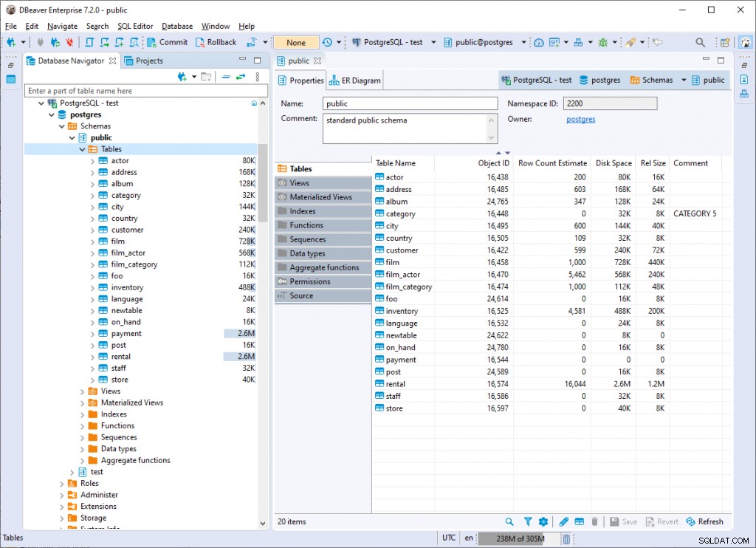Click the filter funnel icon in bottom toolbar
Viewport: 756px width, 548px height.
[527, 521]
